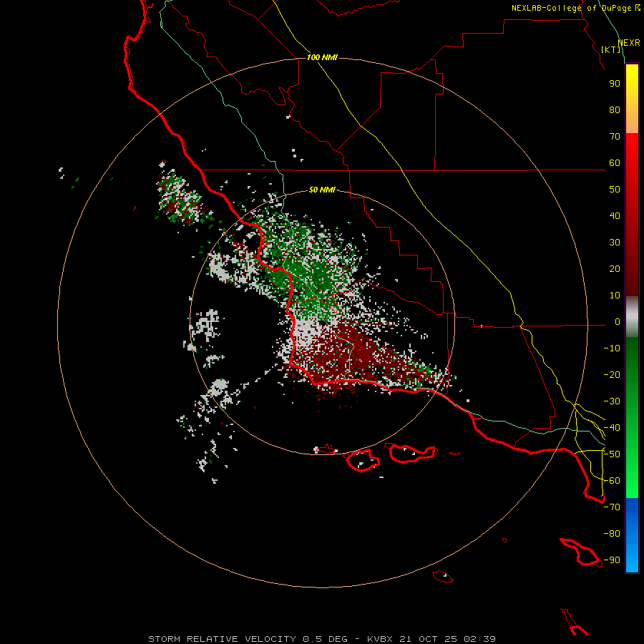The width and height of the screenshot is (644, 644).
Task: Click the 20 value on velocity scale
Action: tap(615, 269)
